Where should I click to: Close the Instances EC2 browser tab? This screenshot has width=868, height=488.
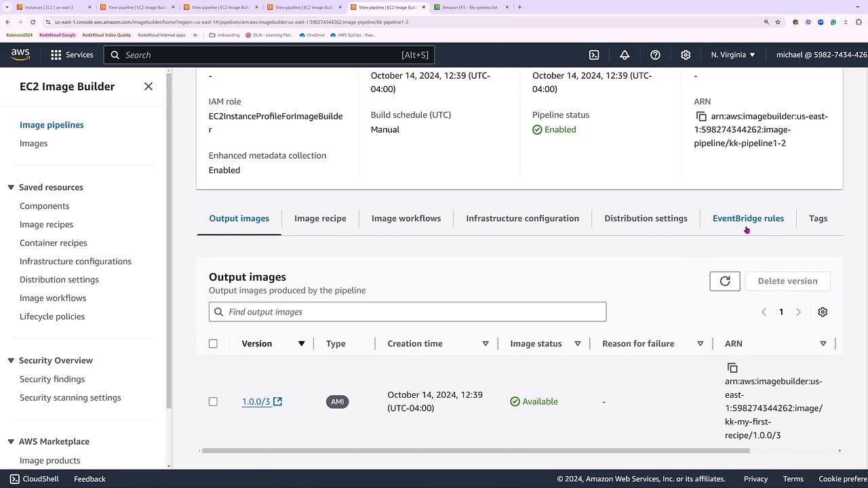pos(90,7)
